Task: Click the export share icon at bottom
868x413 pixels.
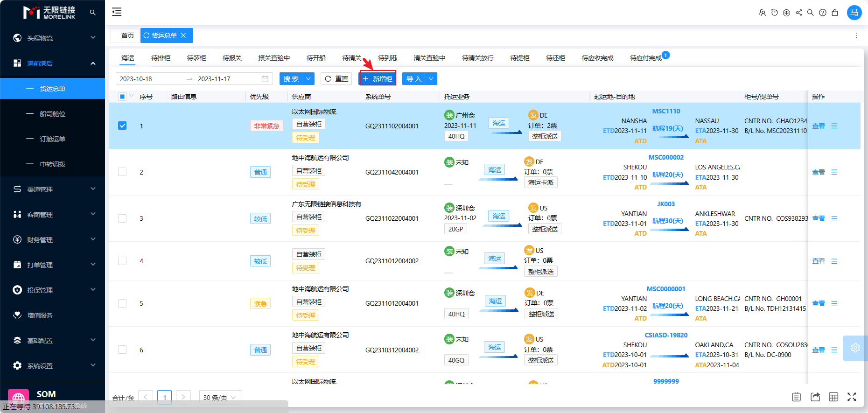Action: (x=815, y=397)
